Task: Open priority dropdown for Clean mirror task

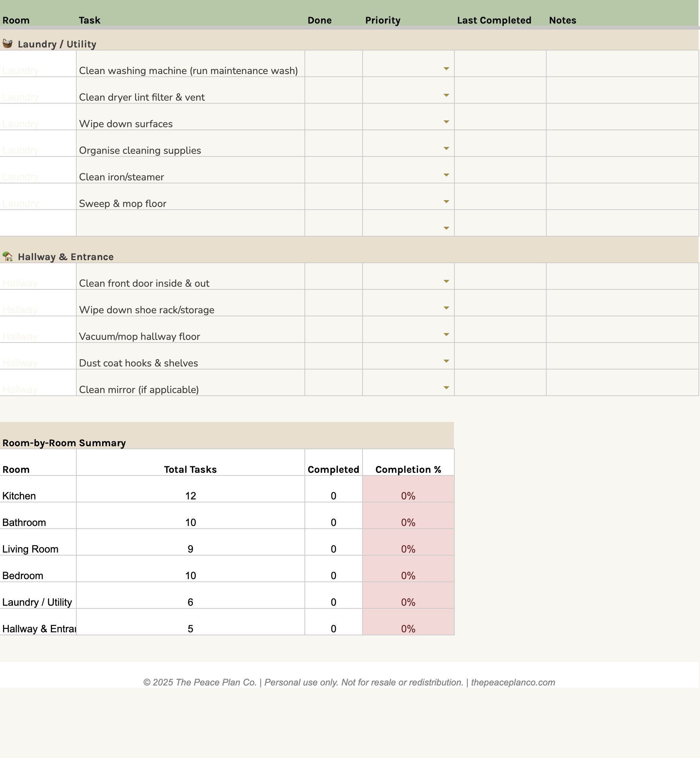Action: point(446,388)
